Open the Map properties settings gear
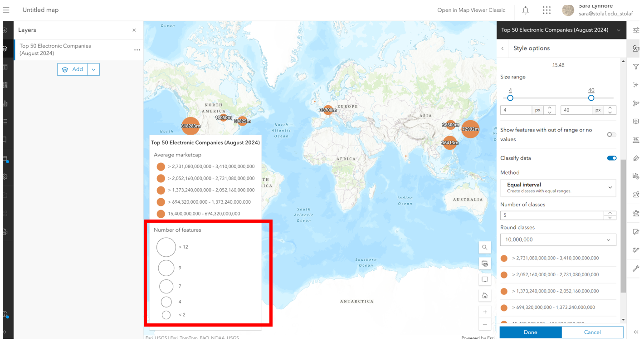 coord(6,177)
